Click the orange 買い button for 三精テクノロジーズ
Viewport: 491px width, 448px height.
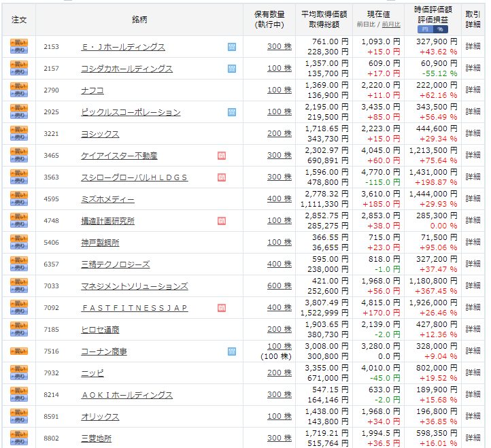[19, 260]
